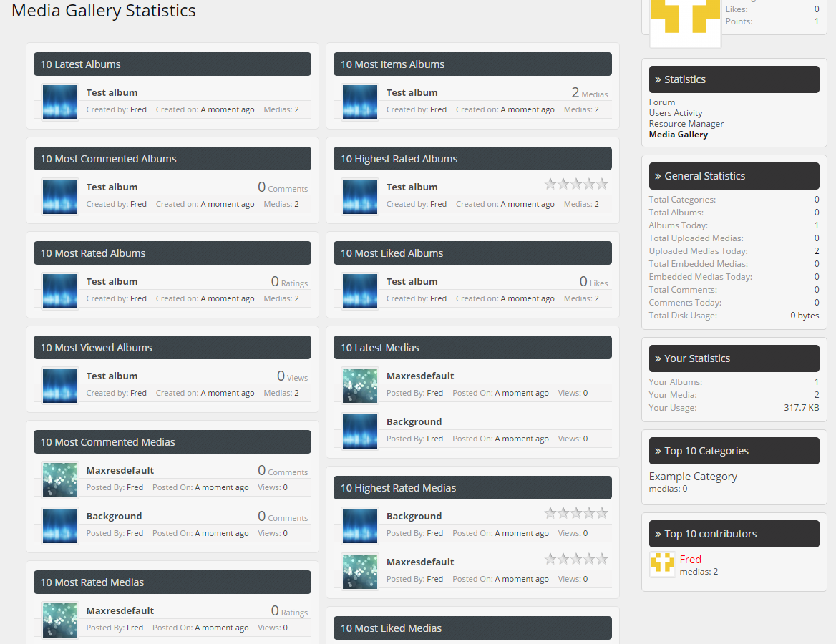Click the General Statistics panel header
Screen dimensions: 836x644
[734, 176]
